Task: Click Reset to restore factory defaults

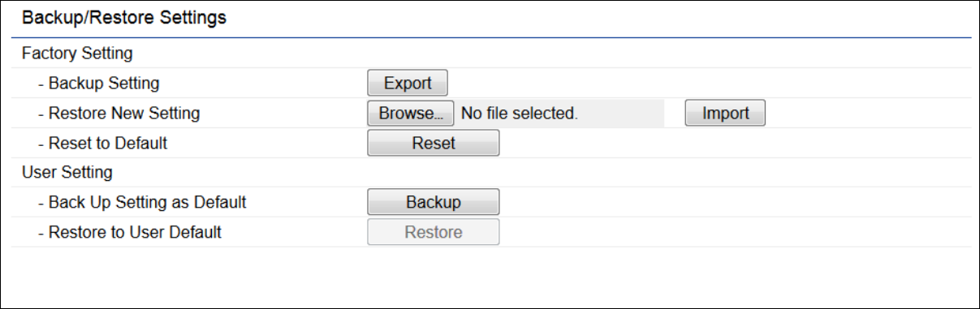Action: pos(434,143)
